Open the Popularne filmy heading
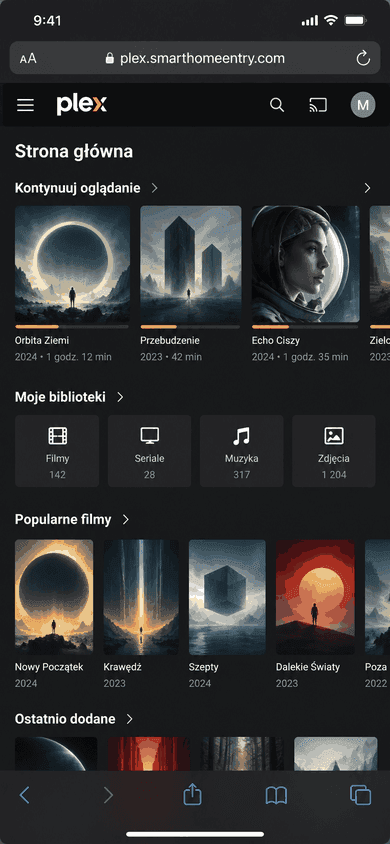Viewport: 390px width, 844px height. coord(63,519)
